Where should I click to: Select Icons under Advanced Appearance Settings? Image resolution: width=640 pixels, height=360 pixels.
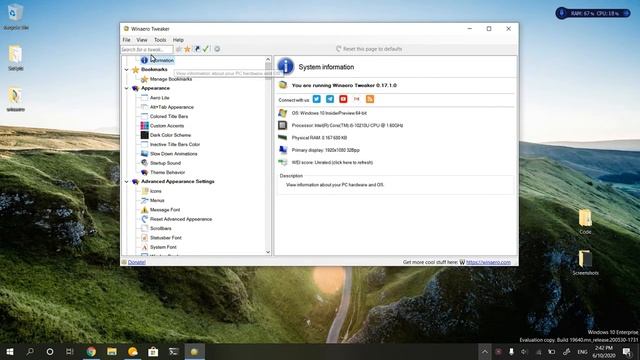coord(156,191)
